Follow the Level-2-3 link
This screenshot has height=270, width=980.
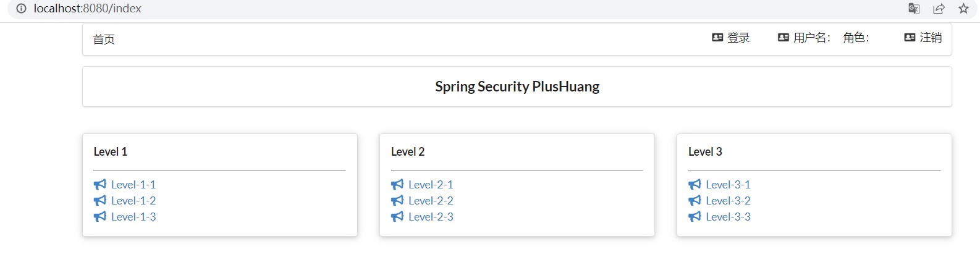pos(431,217)
